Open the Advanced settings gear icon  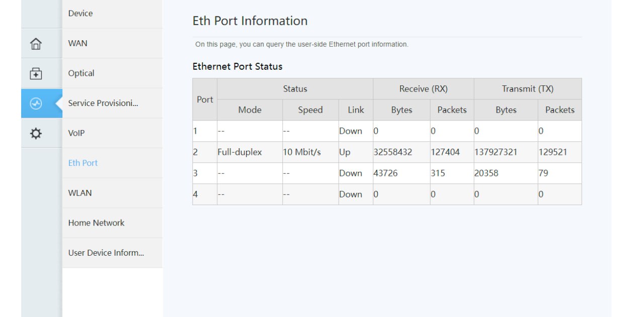[x=36, y=134]
